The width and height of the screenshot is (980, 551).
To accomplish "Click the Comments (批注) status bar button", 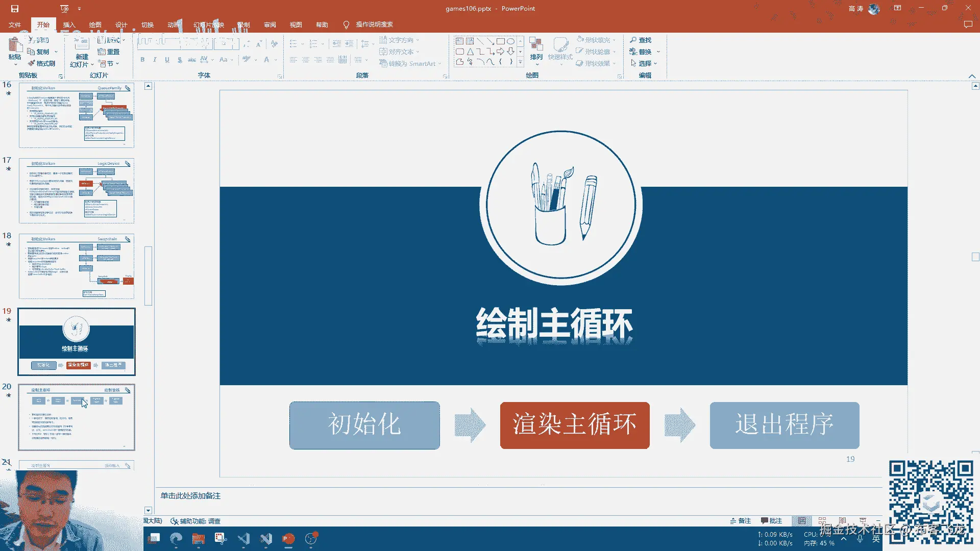I will (x=771, y=521).
